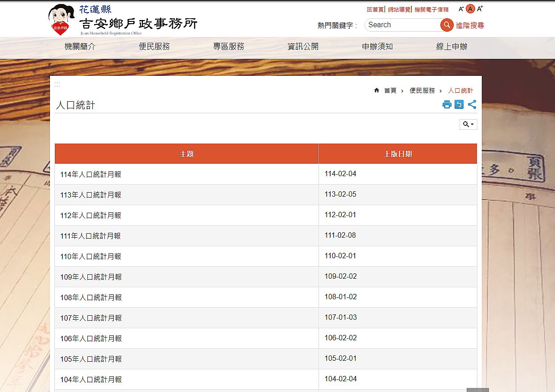
Task: Print the page with the printer icon
Action: pos(447,104)
